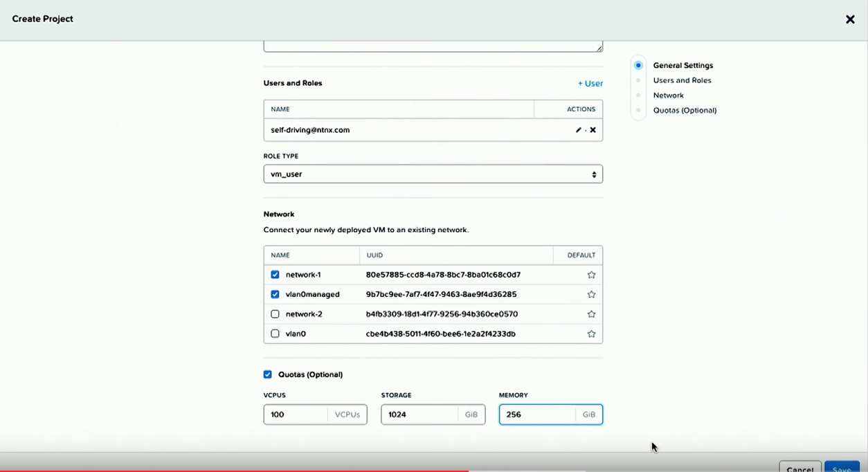
Task: Click the UUID b4fb3309-18d1-4f77-9256-94b360ce0570
Action: 442,314
